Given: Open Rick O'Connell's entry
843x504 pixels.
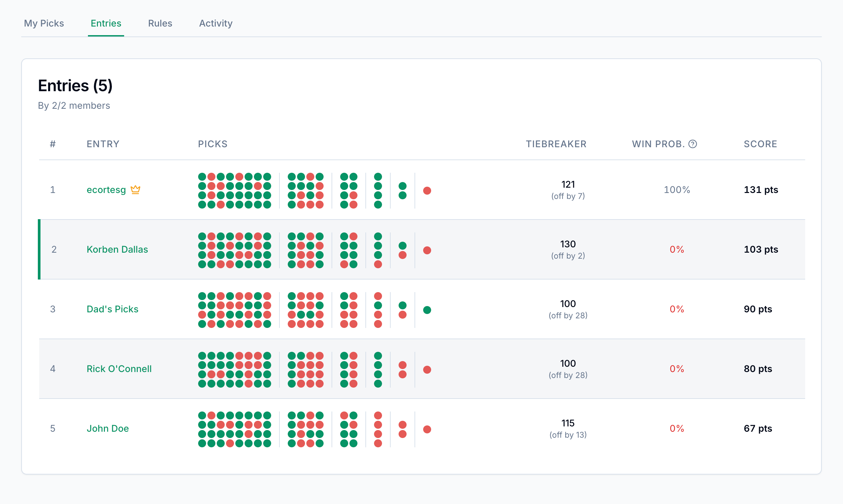Looking at the screenshot, I should coord(119,369).
